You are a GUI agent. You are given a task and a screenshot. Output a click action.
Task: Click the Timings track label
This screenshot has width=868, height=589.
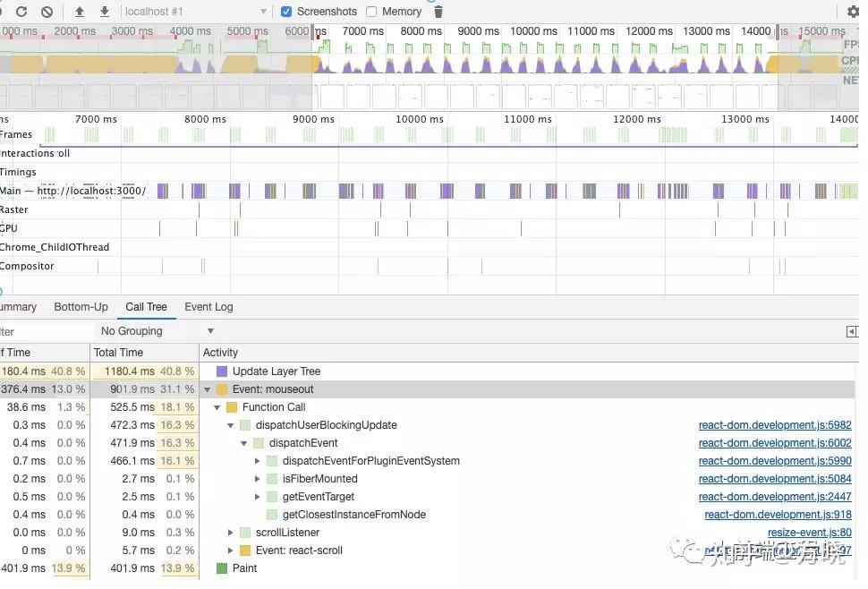[x=18, y=172]
